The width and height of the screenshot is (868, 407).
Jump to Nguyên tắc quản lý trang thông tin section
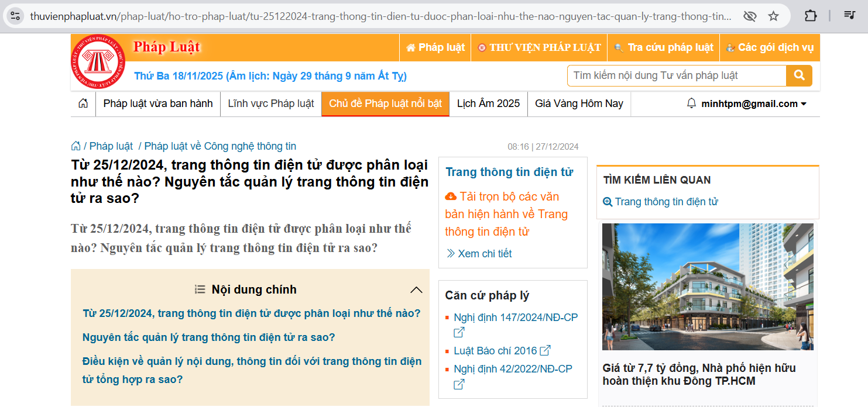coord(208,337)
